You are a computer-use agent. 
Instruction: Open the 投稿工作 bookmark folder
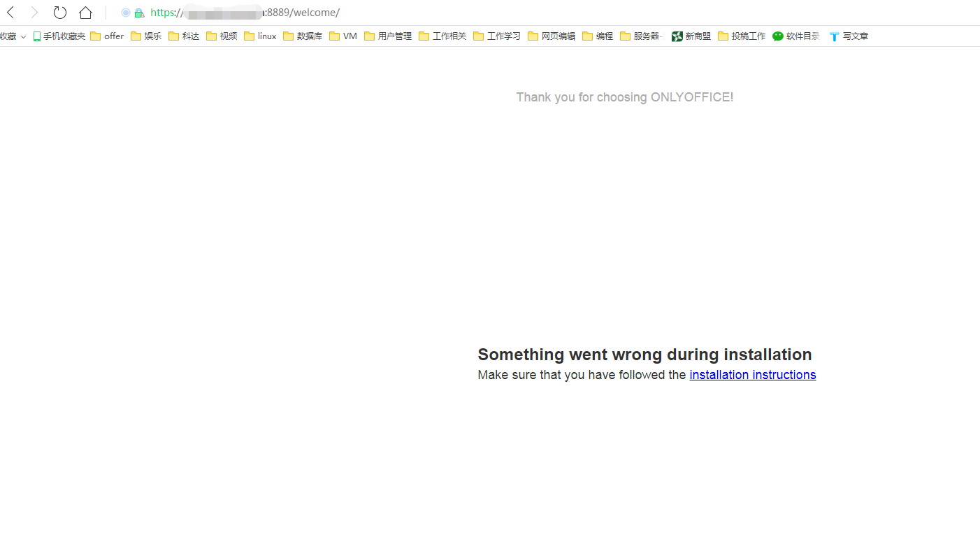coord(742,36)
